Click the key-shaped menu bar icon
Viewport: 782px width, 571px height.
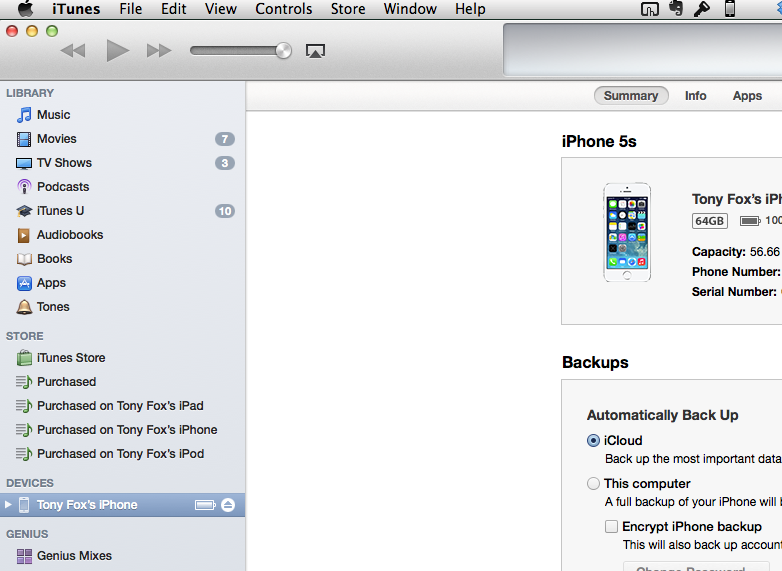[x=702, y=8]
